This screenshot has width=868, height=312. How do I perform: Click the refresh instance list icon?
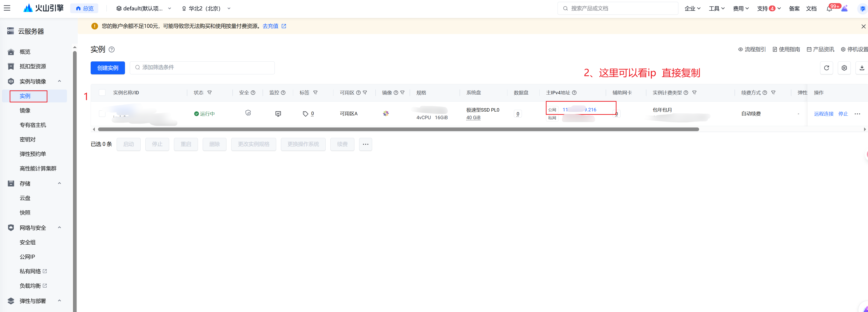(x=826, y=68)
